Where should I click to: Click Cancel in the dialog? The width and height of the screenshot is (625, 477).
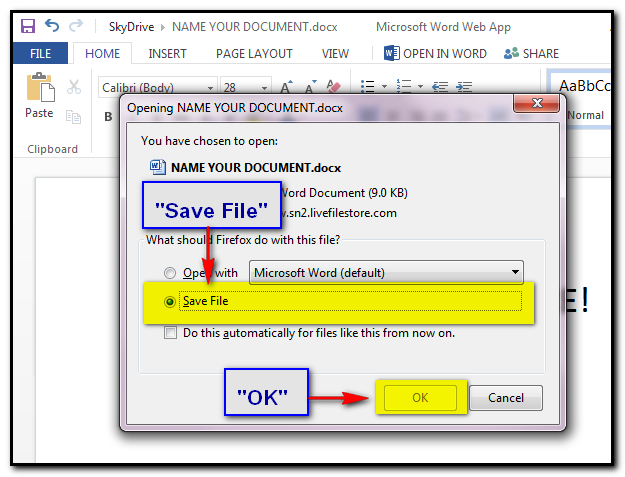pos(506,397)
